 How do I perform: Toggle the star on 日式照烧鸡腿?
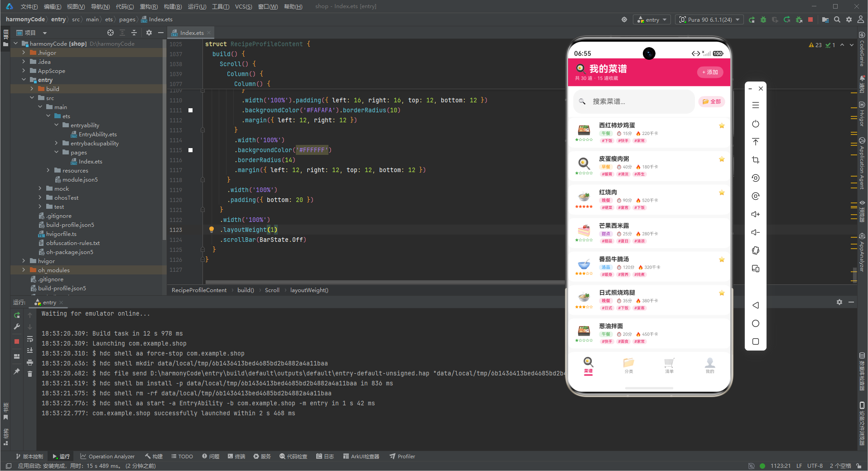(722, 293)
